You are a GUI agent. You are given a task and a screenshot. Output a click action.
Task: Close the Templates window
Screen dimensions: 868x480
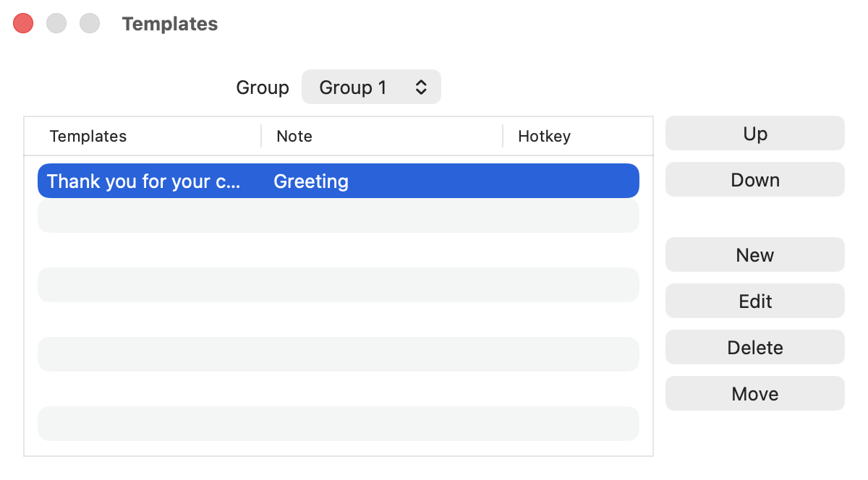[x=23, y=23]
